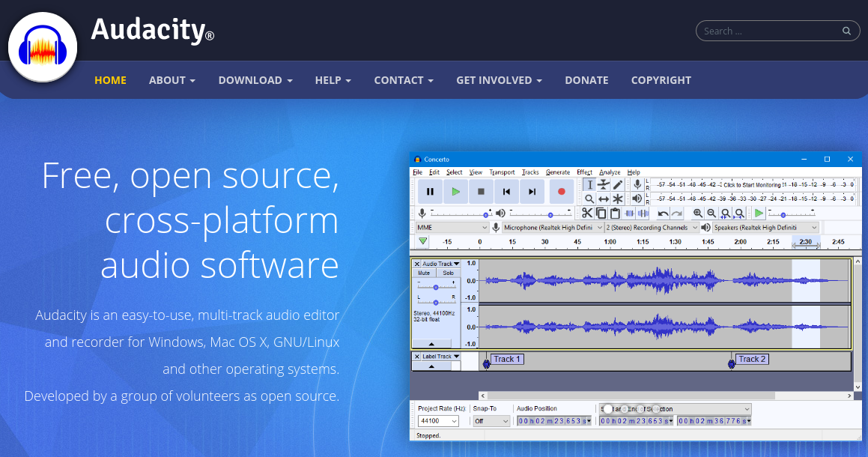Screen dimensions: 868x457
Task: Open the DOWNLOAD website menu
Action: (x=255, y=80)
